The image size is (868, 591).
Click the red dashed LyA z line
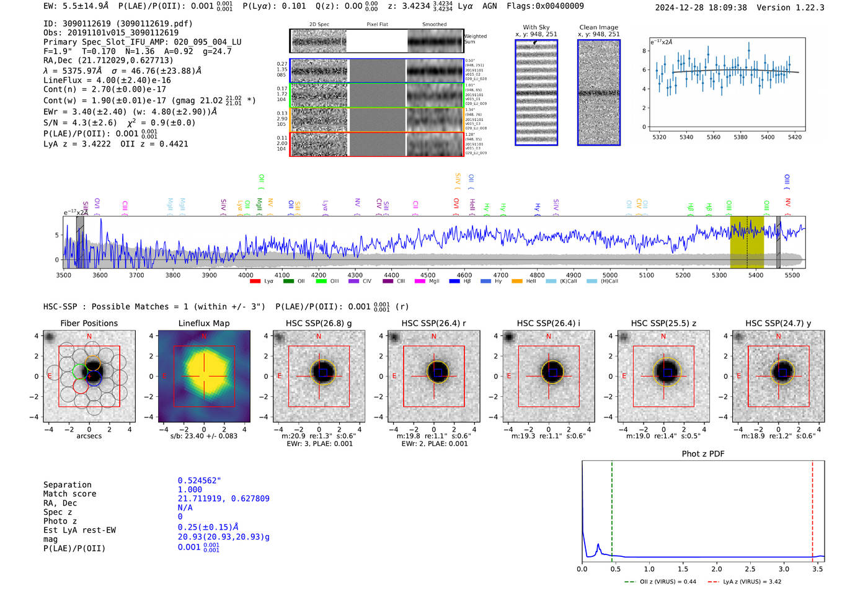click(813, 511)
